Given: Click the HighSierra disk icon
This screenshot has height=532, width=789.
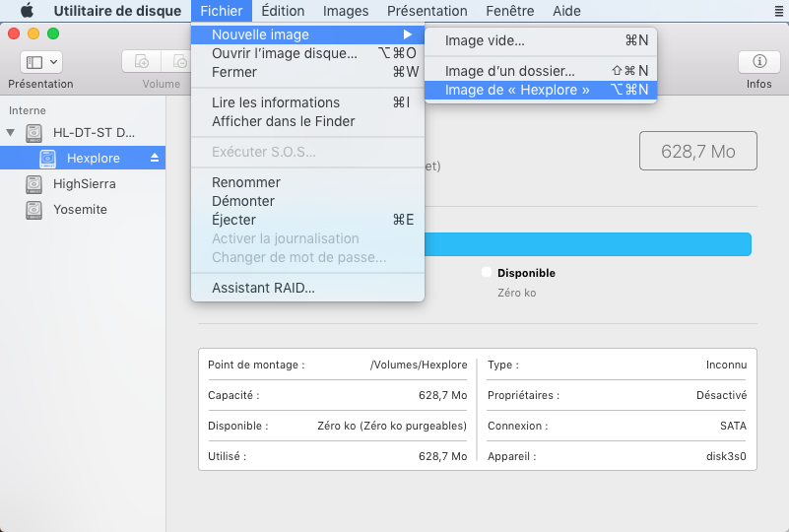Looking at the screenshot, I should (33, 184).
